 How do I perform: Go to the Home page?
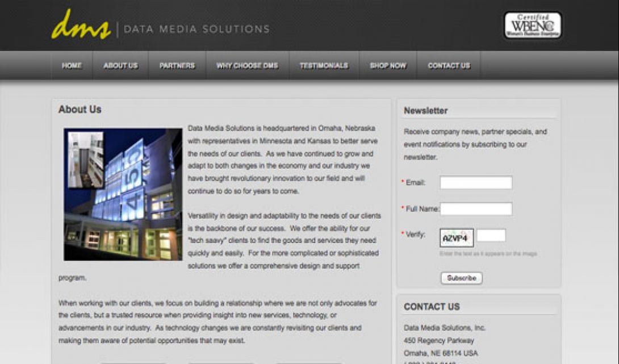(x=72, y=65)
